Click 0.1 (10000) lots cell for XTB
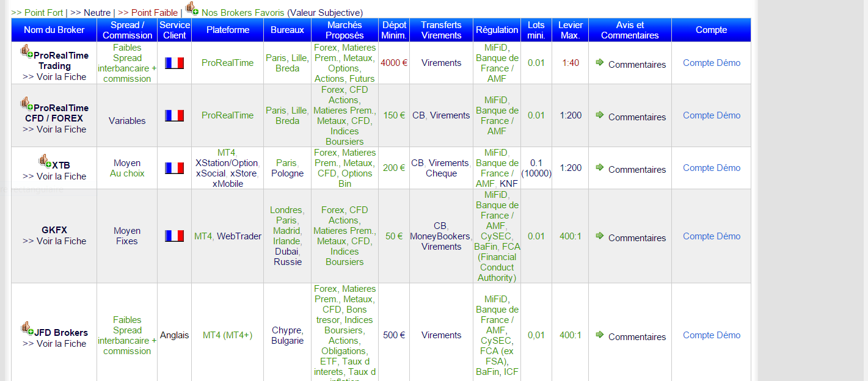 (x=536, y=168)
